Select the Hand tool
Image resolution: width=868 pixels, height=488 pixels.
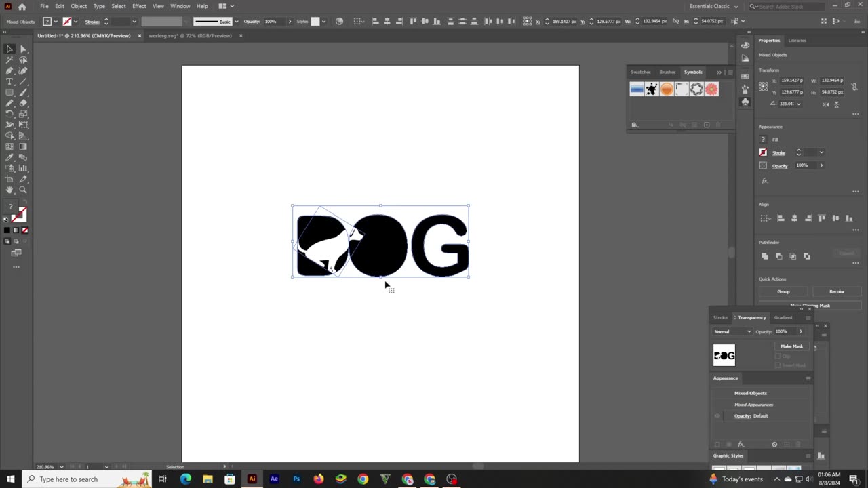pos(9,190)
